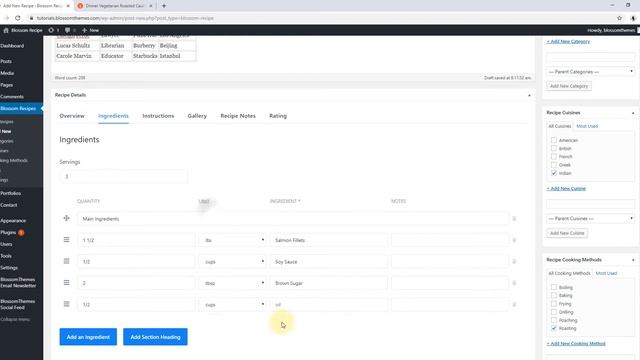The width and height of the screenshot is (640, 360).
Task: Uncheck the Indian cuisine checkbox
Action: 554,173
